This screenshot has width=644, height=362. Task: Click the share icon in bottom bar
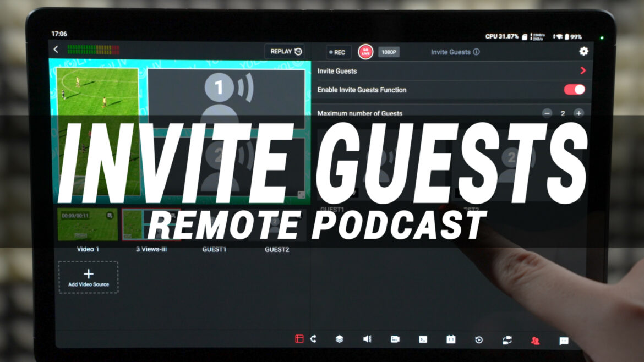point(313,339)
